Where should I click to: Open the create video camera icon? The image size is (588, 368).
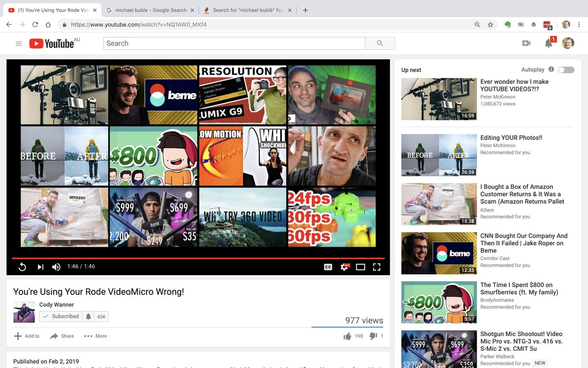tap(526, 43)
